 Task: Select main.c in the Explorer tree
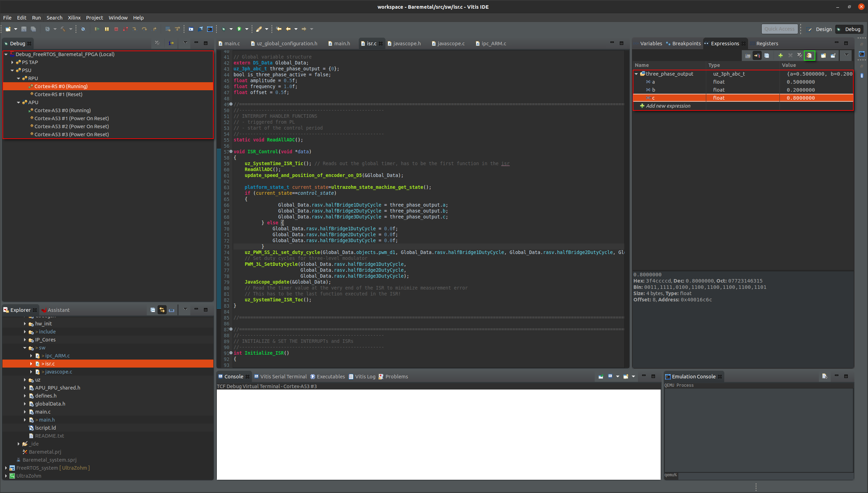43,412
